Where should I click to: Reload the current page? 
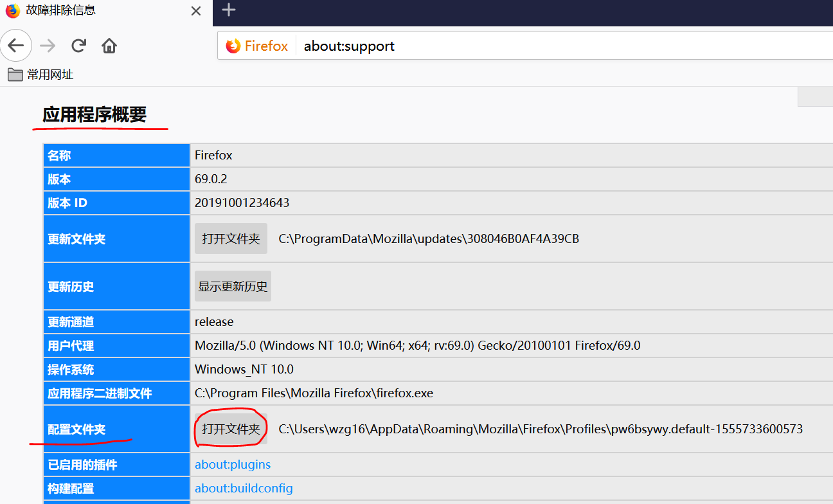tap(78, 46)
